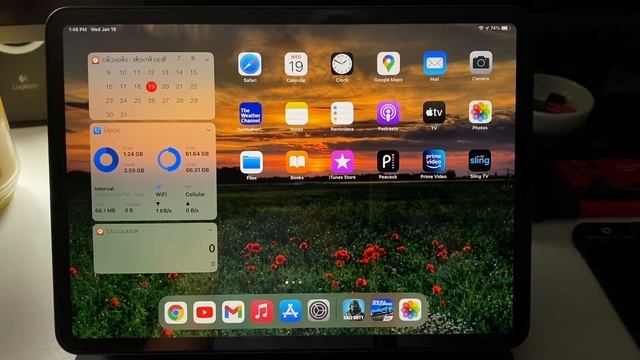Open the Notes app
This screenshot has width=640, height=360.
[296, 113]
